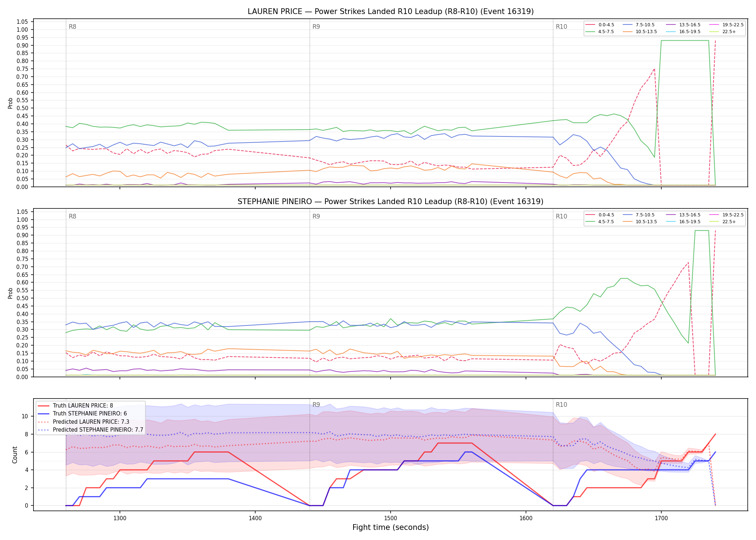Click the 1600 x-axis tick label
The image size is (756, 540).
pyautogui.click(x=526, y=518)
